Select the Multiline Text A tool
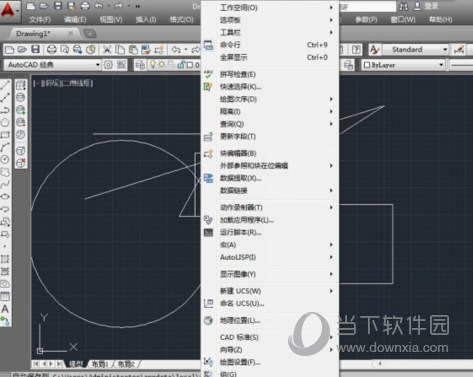 click(5, 309)
